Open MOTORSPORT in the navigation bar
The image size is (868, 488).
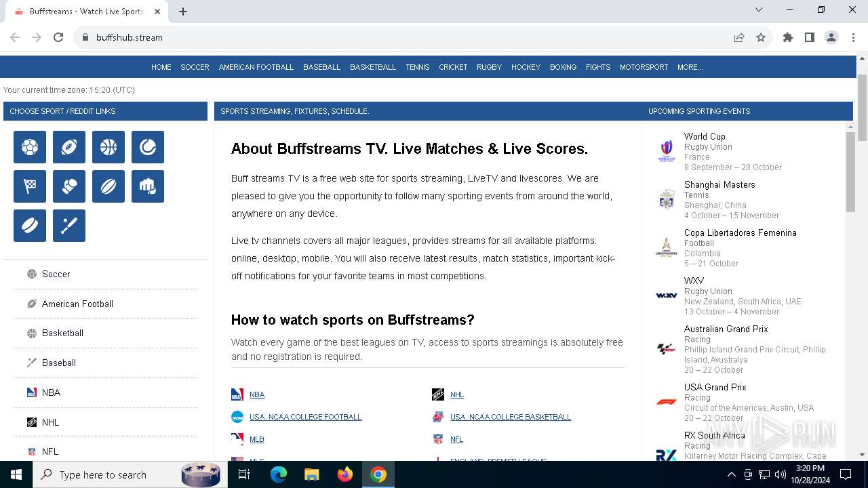click(x=644, y=67)
